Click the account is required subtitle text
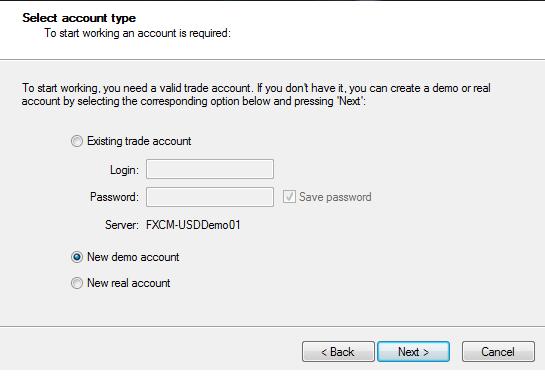Image resolution: width=545 pixels, height=384 pixels. 138,33
